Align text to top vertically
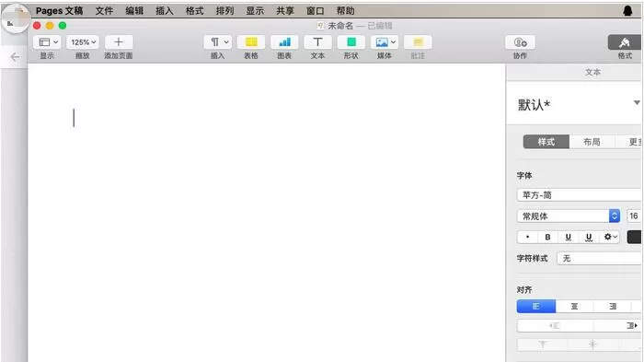Screen dimensions: 644x362 coord(542,344)
